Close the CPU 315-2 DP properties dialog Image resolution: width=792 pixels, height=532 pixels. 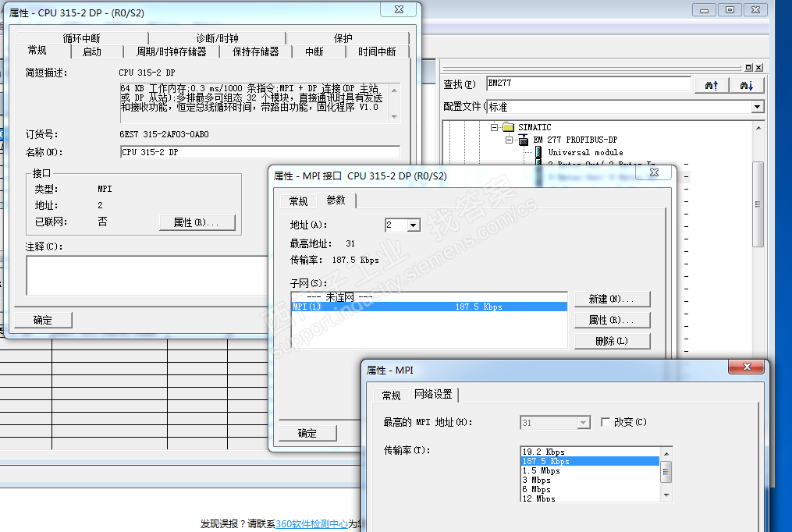pyautogui.click(x=399, y=9)
